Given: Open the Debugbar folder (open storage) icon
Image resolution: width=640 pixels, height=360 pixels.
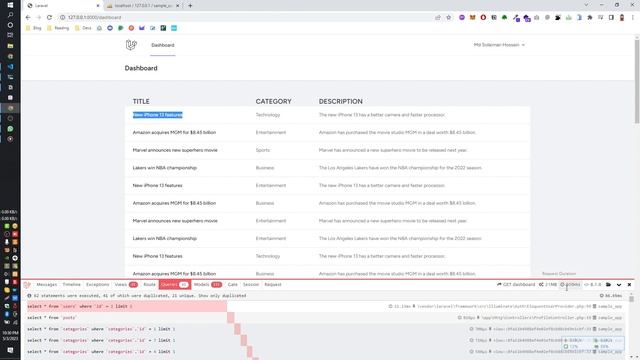Looking at the screenshot, I should tap(609, 284).
